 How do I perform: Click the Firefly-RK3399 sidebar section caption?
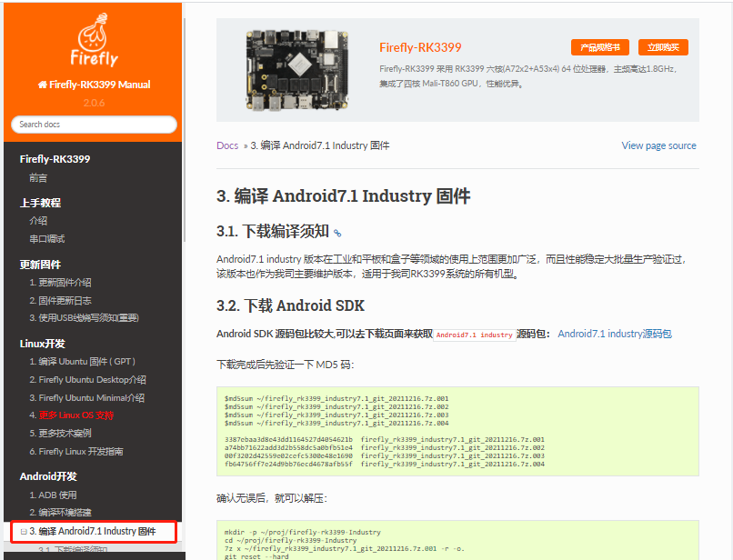[55, 159]
